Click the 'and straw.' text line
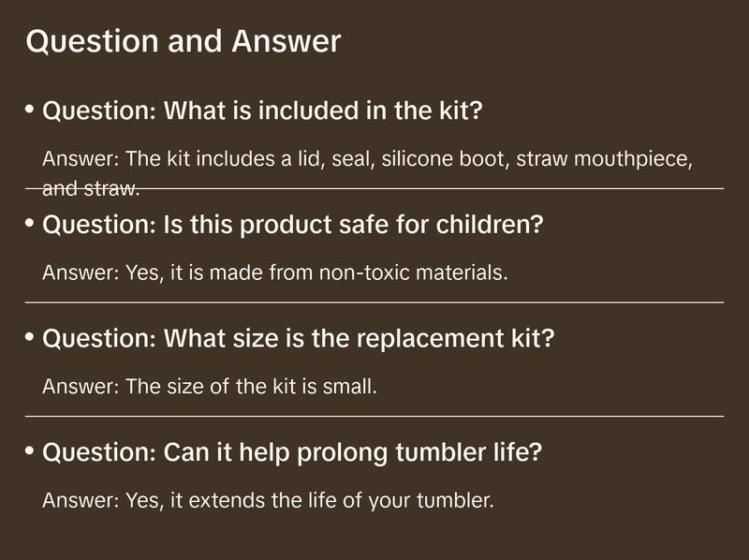749x560 pixels. [x=91, y=188]
